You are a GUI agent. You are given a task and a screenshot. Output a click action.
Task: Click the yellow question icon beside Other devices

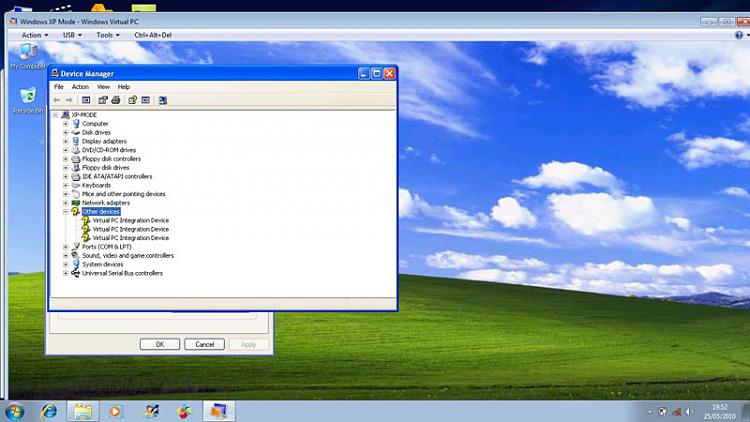76,211
